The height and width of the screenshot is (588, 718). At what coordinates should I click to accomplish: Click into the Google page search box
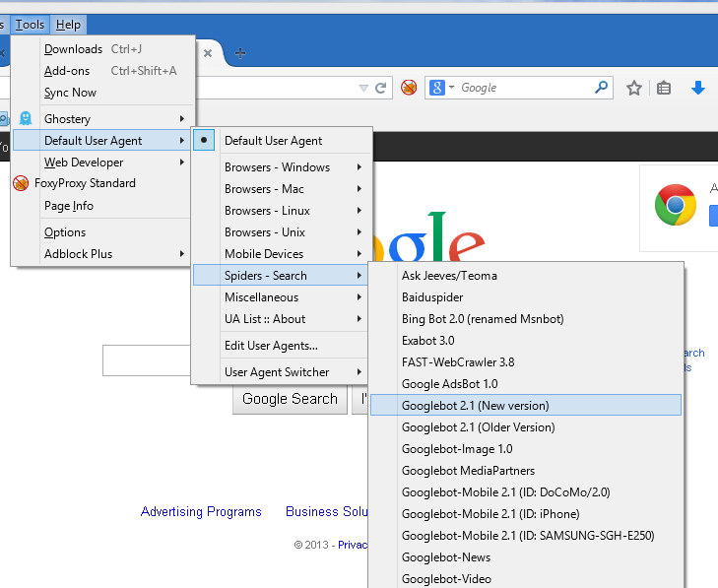[147, 360]
